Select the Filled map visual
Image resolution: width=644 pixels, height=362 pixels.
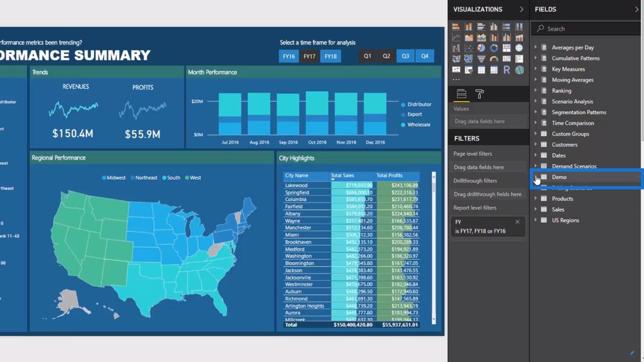(x=456, y=59)
